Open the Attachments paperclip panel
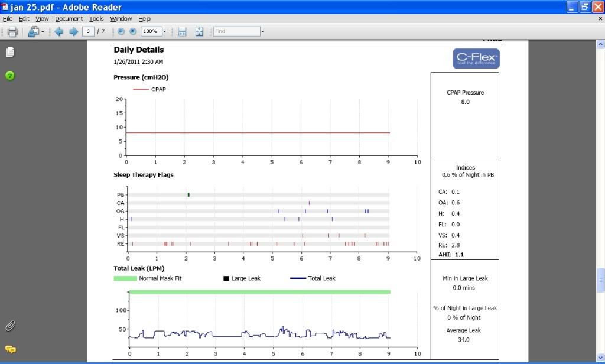 pos(10,326)
